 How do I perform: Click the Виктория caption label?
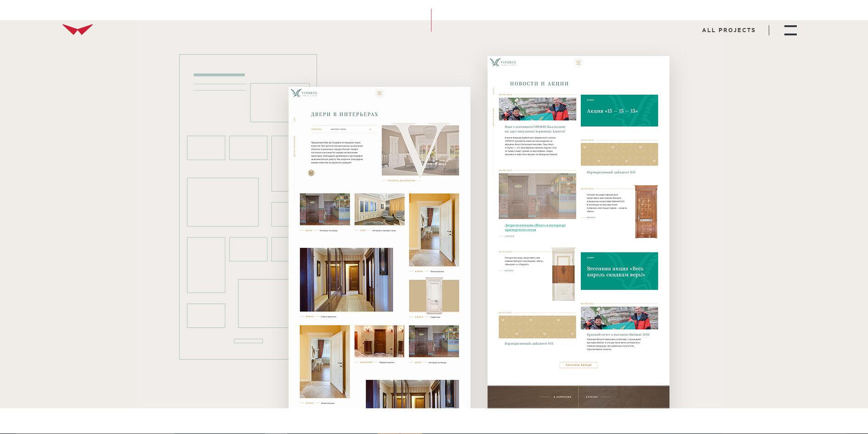pyautogui.click(x=366, y=362)
